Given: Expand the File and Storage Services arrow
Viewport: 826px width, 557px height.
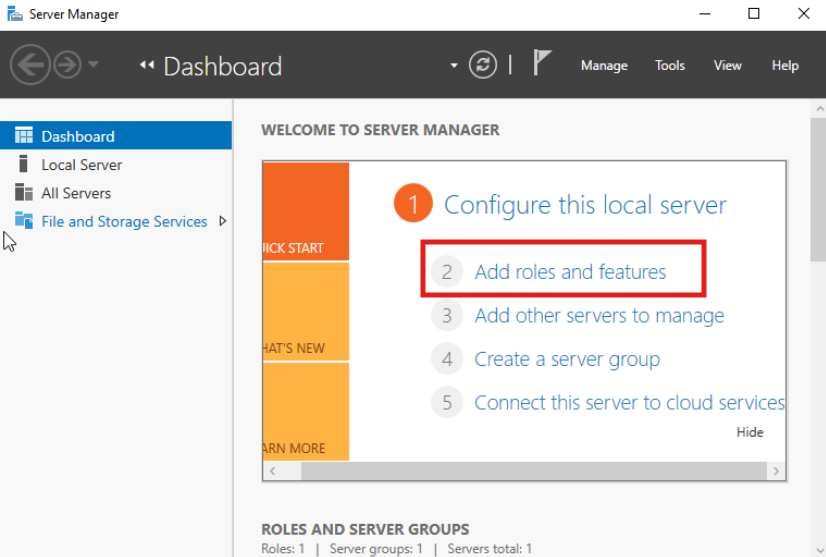Looking at the screenshot, I should [x=223, y=221].
